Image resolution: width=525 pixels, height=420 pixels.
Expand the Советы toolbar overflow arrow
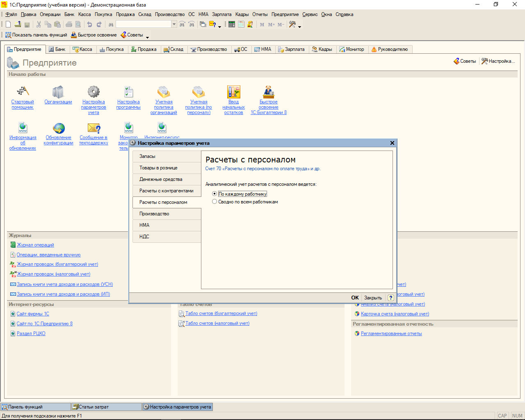click(x=148, y=37)
